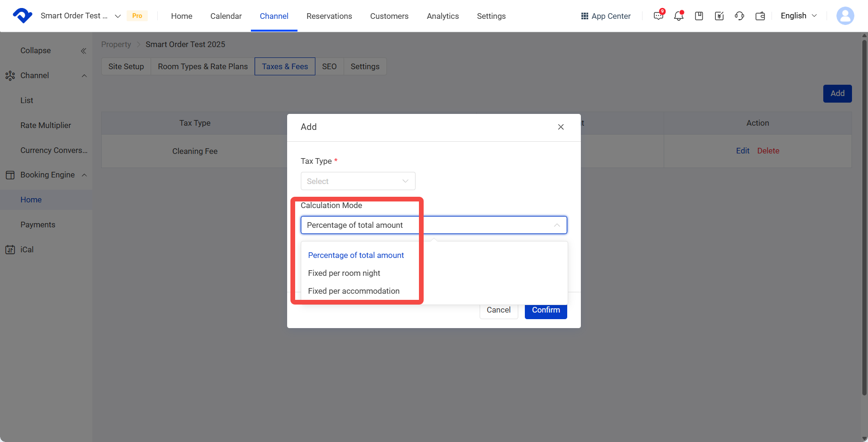Switch to the SEO tab

pyautogui.click(x=329, y=66)
